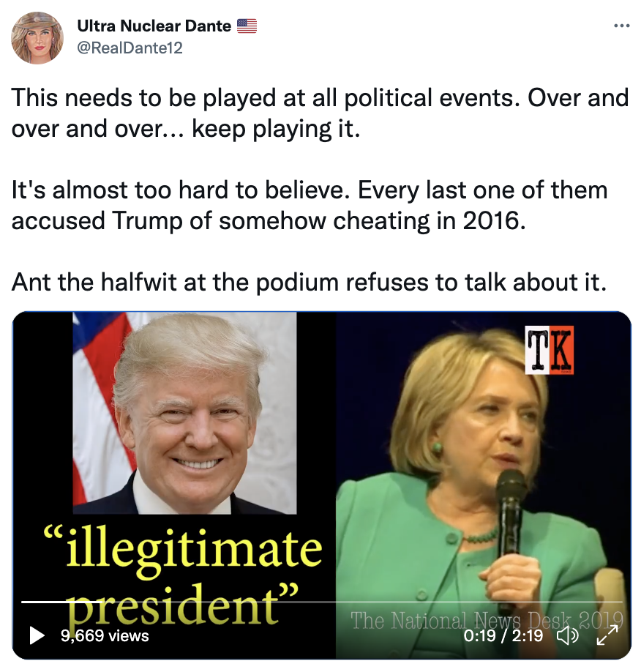Click the Ultra Nuclear Dante display name
The image size is (641, 672).
[154, 26]
